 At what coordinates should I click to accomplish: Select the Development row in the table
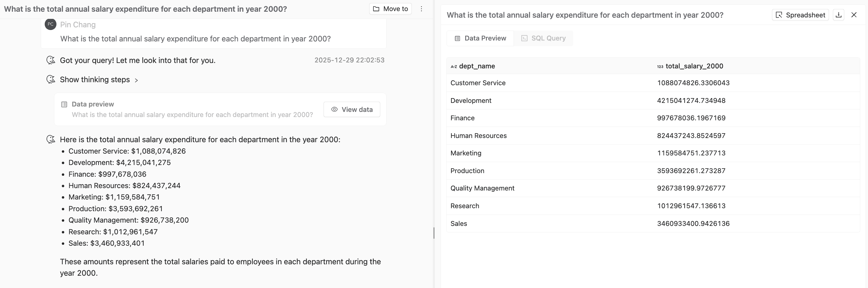click(x=470, y=100)
